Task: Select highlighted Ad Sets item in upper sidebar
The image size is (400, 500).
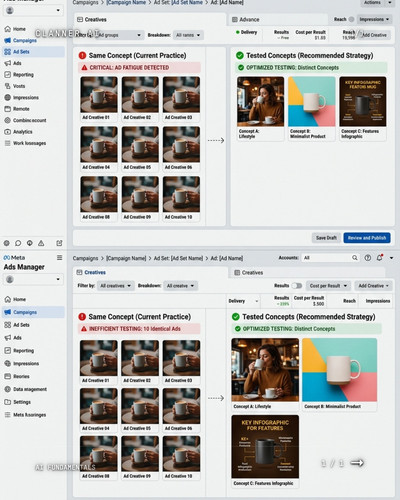Action: coord(33,52)
